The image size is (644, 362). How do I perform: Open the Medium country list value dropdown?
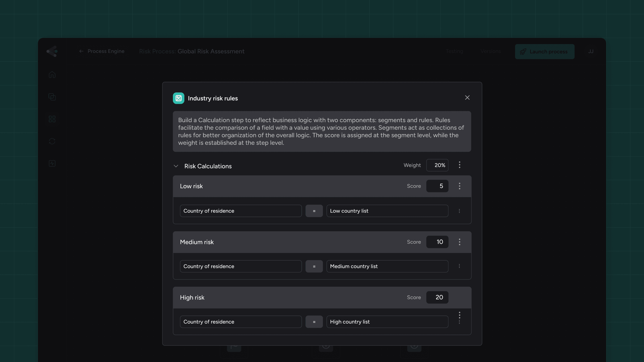(x=387, y=266)
